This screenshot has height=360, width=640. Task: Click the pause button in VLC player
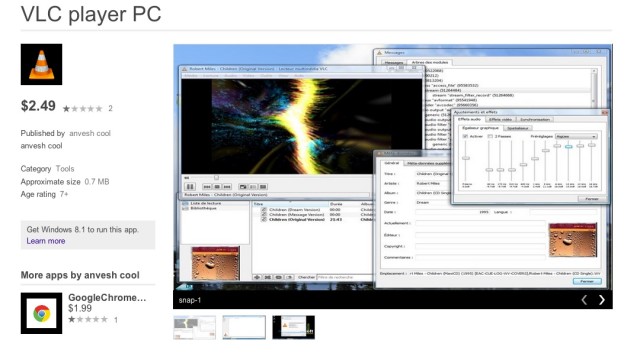click(190, 187)
